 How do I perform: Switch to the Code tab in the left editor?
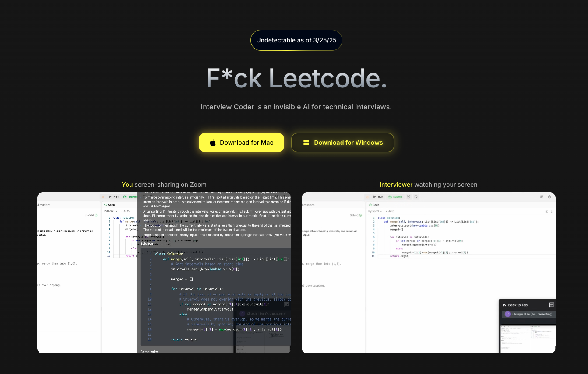[110, 204]
